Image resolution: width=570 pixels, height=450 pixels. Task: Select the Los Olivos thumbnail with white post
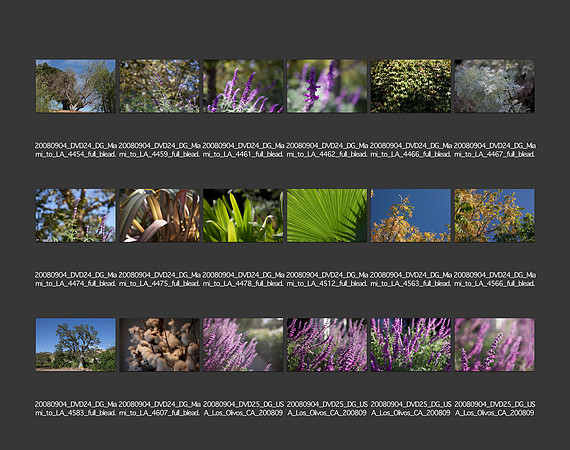[327, 345]
